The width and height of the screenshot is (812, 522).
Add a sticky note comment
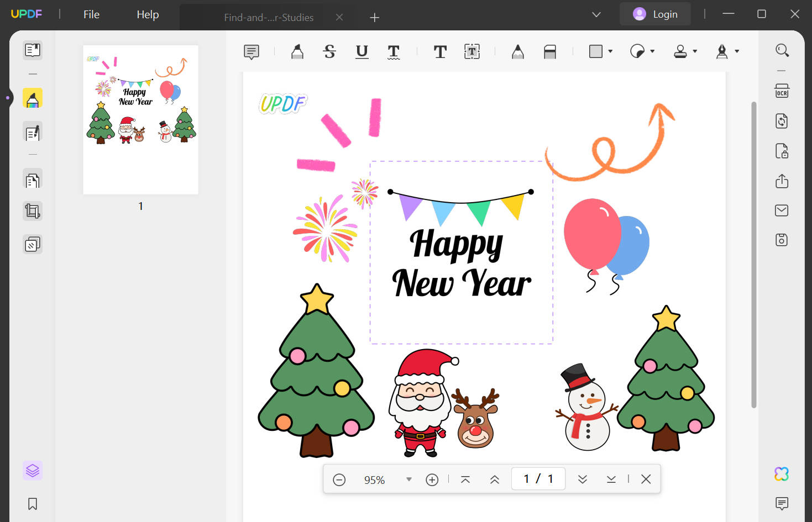pos(252,52)
